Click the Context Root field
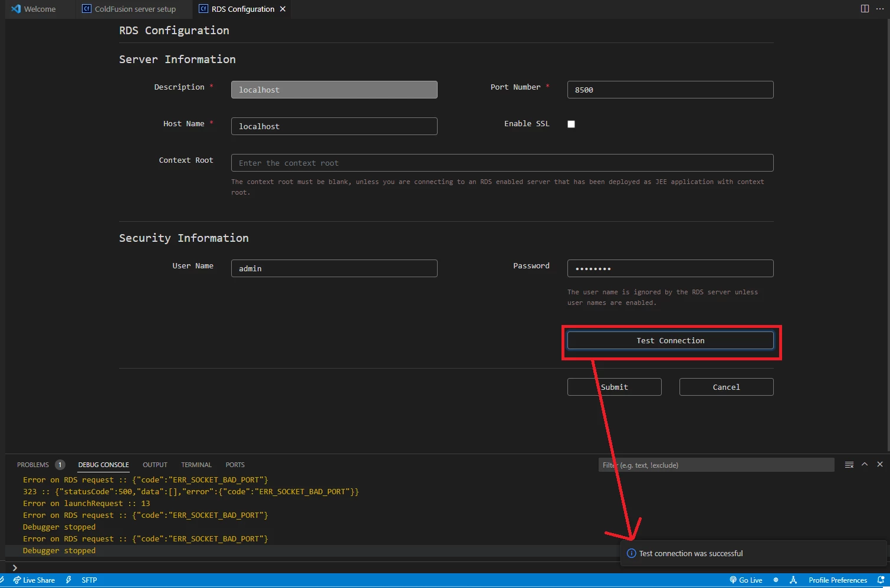 tap(502, 163)
